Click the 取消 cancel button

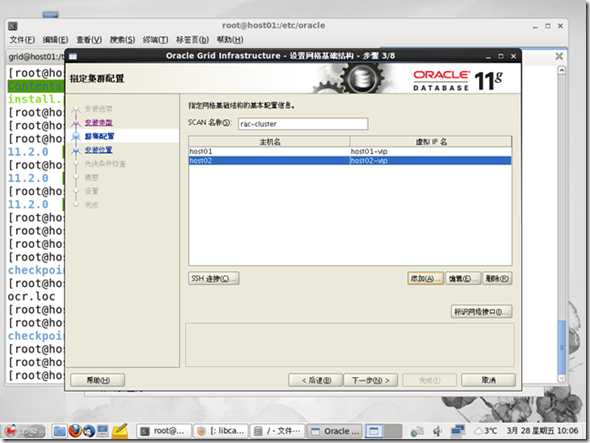click(488, 381)
